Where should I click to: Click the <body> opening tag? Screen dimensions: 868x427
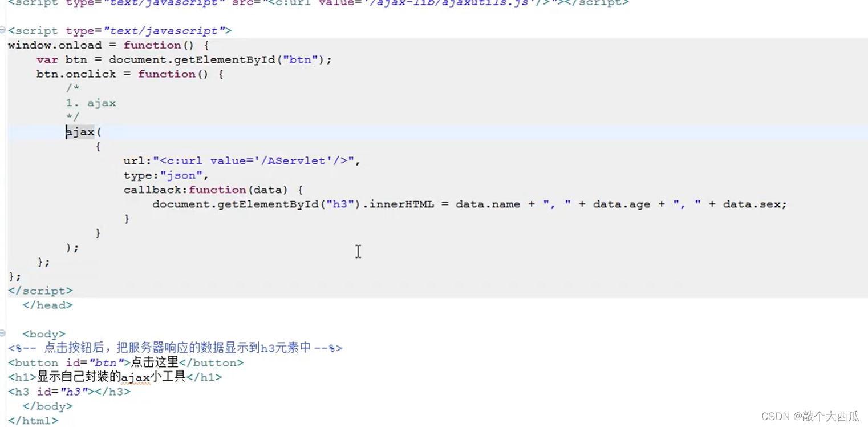tap(44, 334)
